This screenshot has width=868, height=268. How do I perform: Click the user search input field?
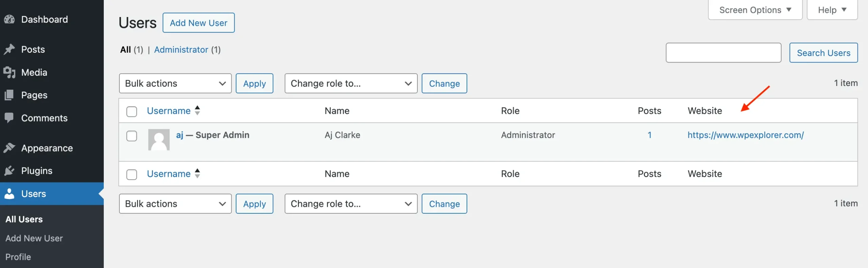(x=723, y=53)
